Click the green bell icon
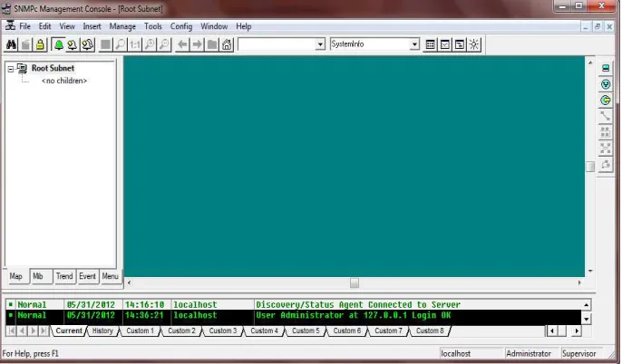 (x=59, y=44)
